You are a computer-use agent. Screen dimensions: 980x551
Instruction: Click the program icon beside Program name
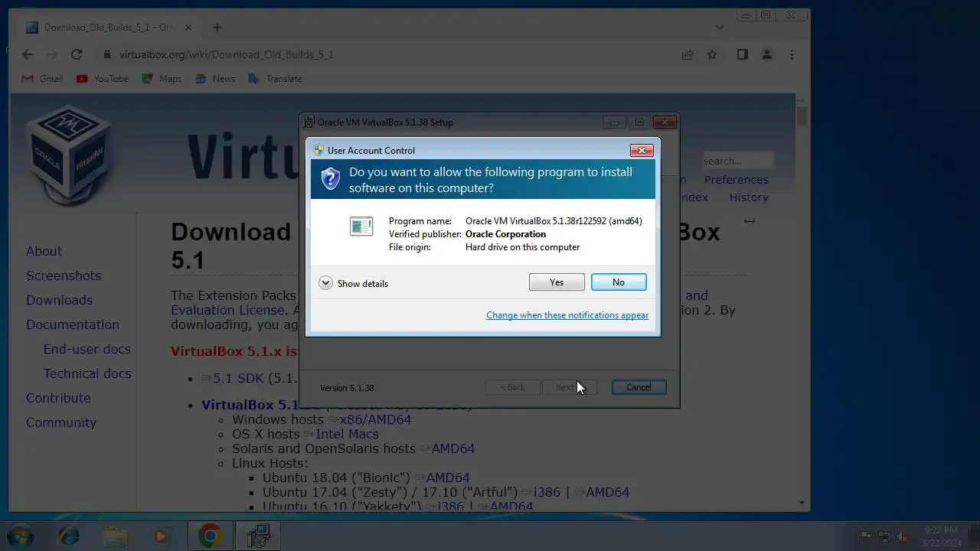coord(361,226)
